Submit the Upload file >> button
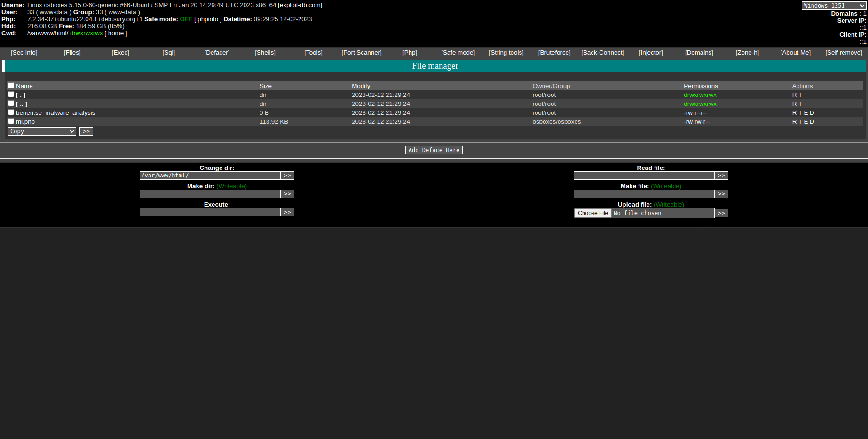The height and width of the screenshot is (439, 868). point(721,213)
